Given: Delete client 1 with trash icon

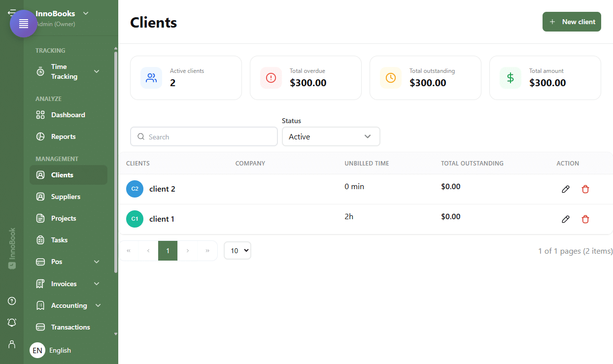Looking at the screenshot, I should point(585,219).
